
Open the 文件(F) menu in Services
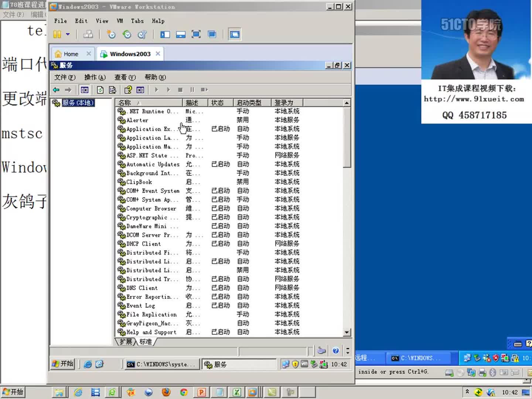65,77
